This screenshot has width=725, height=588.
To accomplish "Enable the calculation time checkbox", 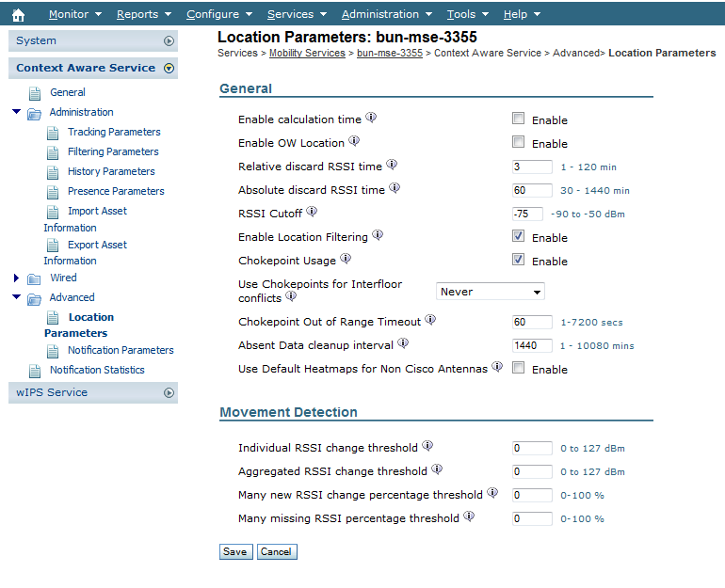I will pyautogui.click(x=518, y=119).
